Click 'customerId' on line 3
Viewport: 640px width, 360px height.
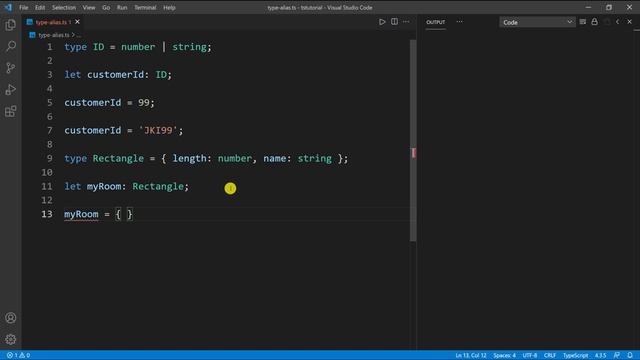coord(116,75)
